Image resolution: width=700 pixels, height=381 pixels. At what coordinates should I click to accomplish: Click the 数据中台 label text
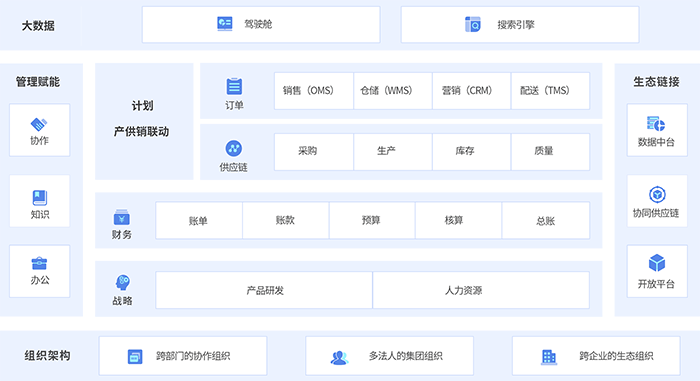click(656, 142)
